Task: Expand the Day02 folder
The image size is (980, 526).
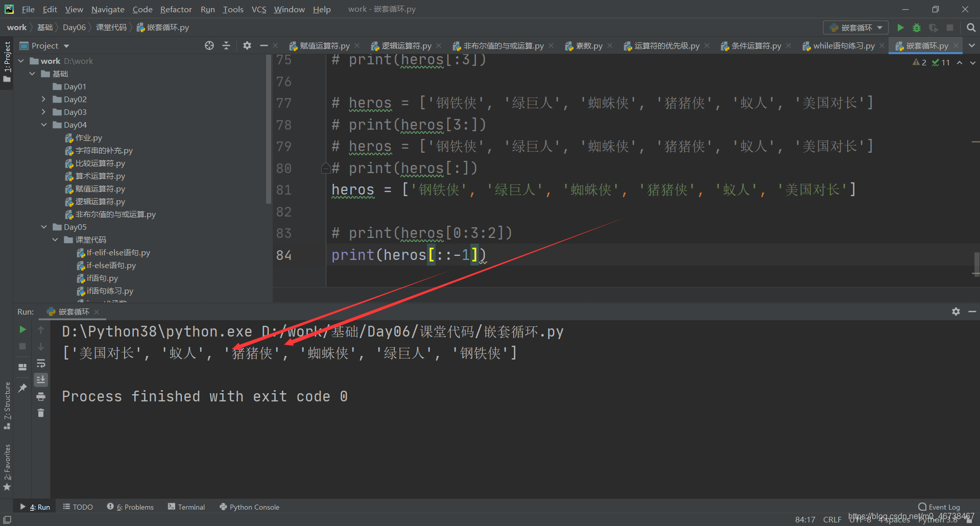Action: pyautogui.click(x=43, y=99)
